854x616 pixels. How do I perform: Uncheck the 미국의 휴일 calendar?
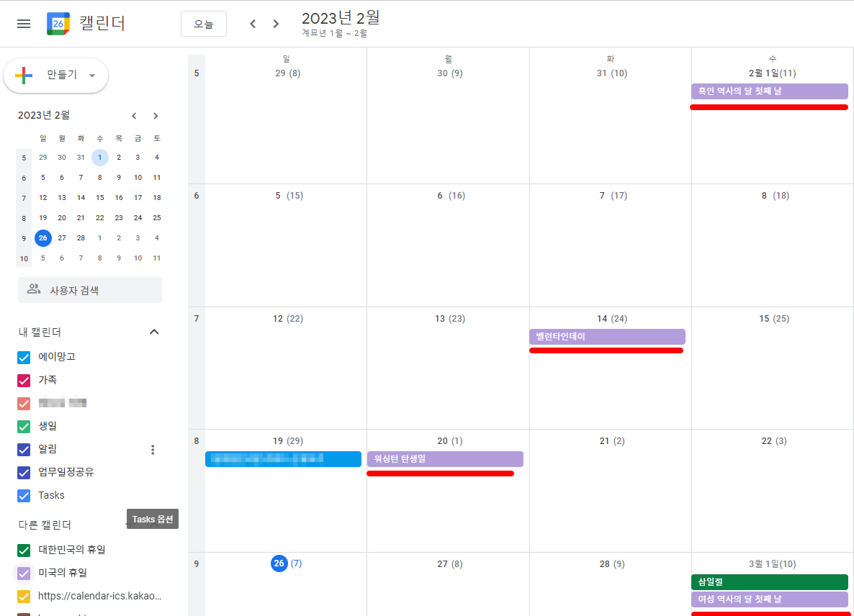tap(24, 573)
